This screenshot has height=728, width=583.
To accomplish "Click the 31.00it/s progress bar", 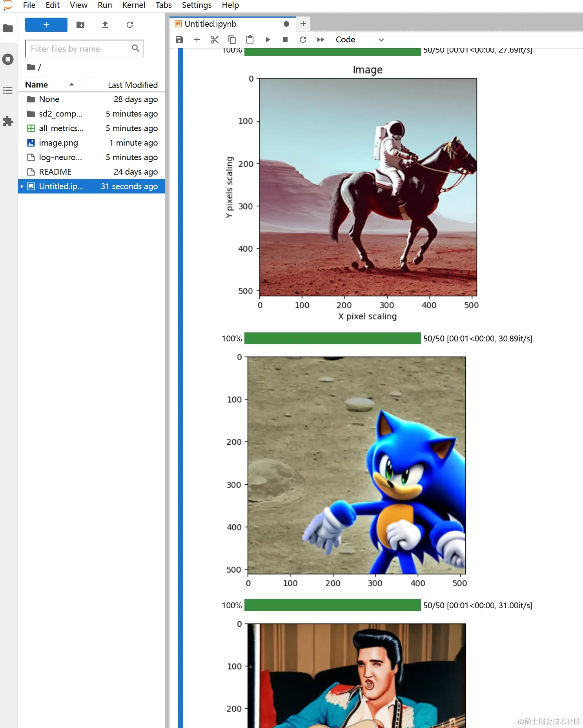I will pos(332,605).
